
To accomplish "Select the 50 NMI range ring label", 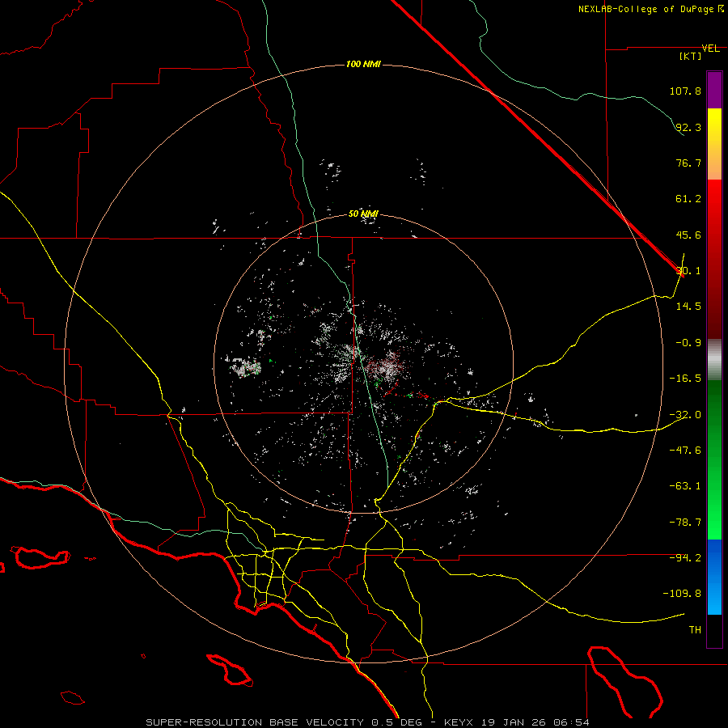I will pos(363,214).
